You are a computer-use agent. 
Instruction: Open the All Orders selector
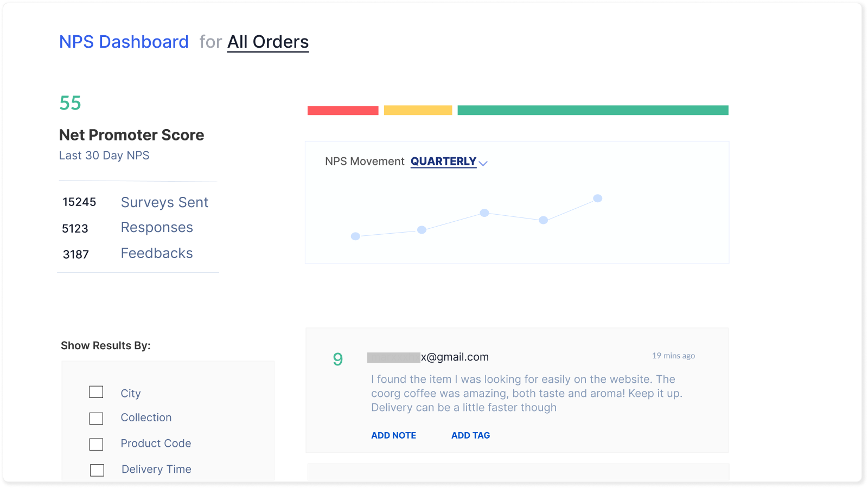pos(268,42)
